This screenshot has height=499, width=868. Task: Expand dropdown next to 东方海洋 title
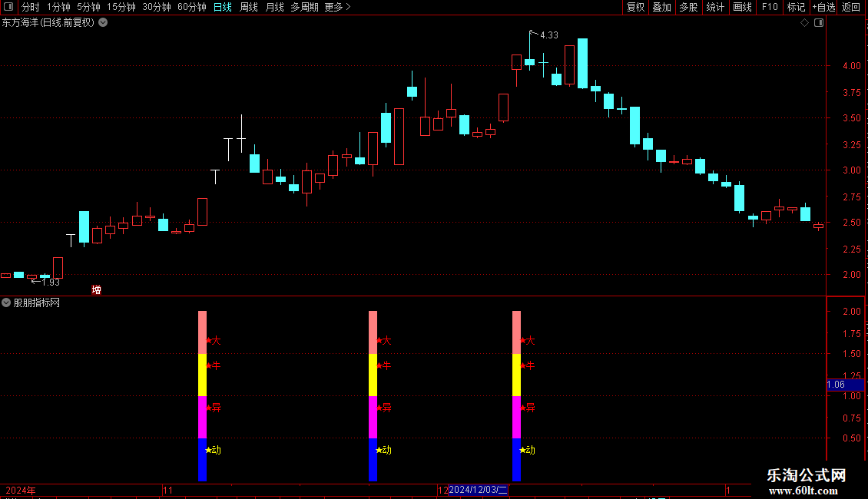tap(103, 23)
